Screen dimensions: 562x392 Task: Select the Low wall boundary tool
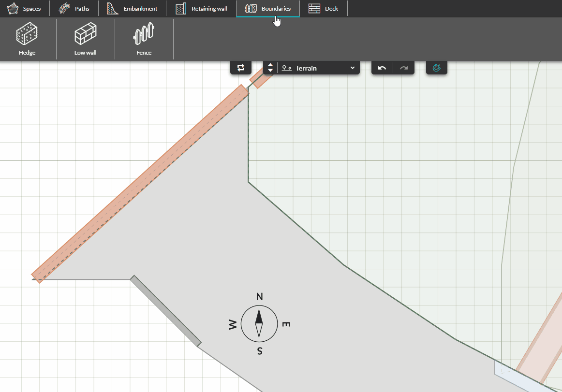point(85,39)
